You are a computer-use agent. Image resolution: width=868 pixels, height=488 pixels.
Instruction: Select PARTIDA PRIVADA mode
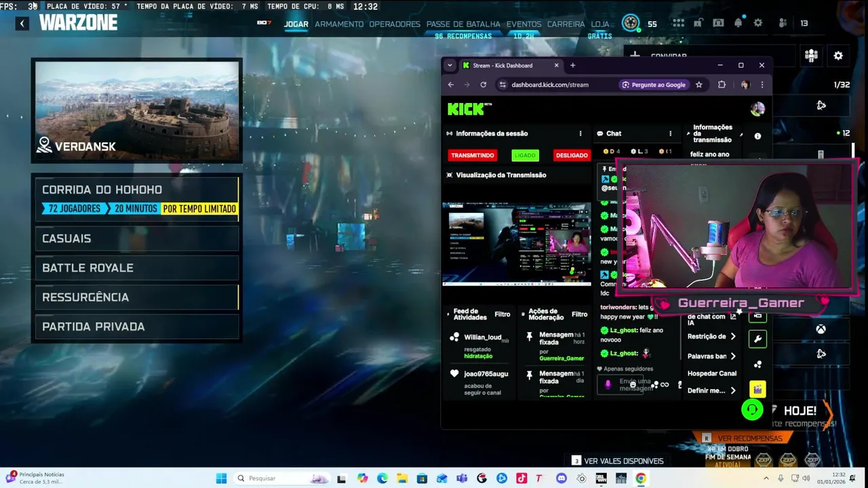pyautogui.click(x=137, y=327)
